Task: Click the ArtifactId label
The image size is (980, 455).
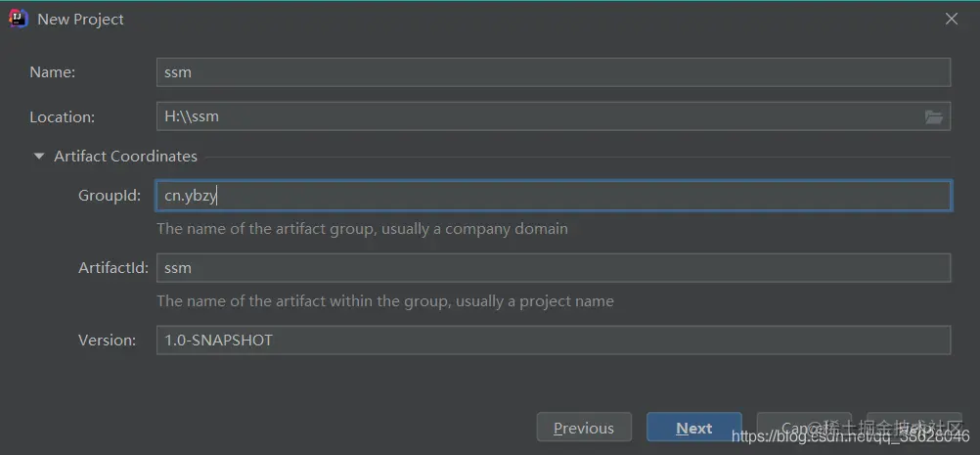Action: point(113,268)
